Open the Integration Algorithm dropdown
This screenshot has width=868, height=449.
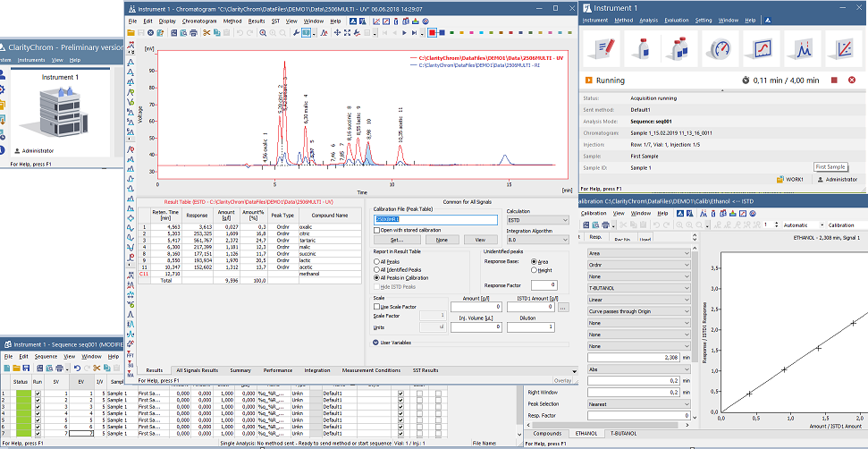(x=540, y=240)
